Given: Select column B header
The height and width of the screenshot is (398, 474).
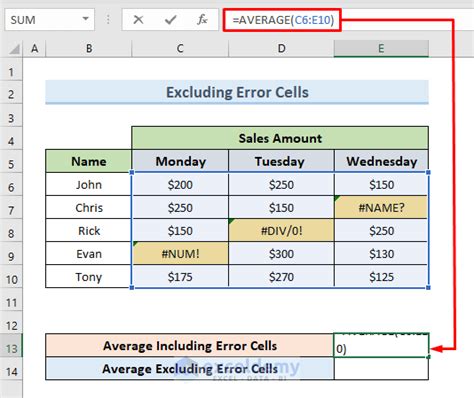Looking at the screenshot, I should [89, 49].
